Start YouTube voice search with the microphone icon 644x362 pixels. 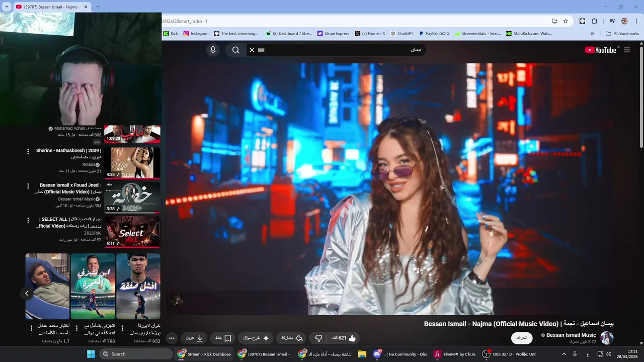(213, 50)
